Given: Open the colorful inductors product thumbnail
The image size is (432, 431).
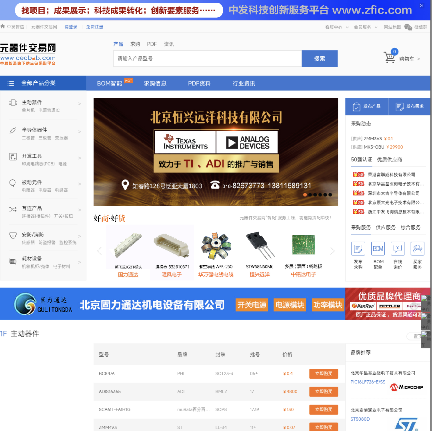Looking at the screenshot, I should pyautogui.click(x=215, y=246).
